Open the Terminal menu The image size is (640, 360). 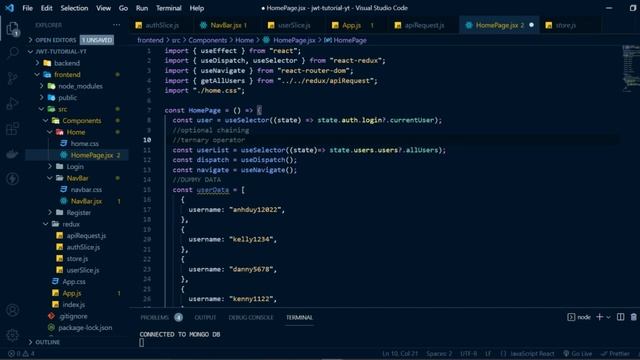tap(168, 8)
